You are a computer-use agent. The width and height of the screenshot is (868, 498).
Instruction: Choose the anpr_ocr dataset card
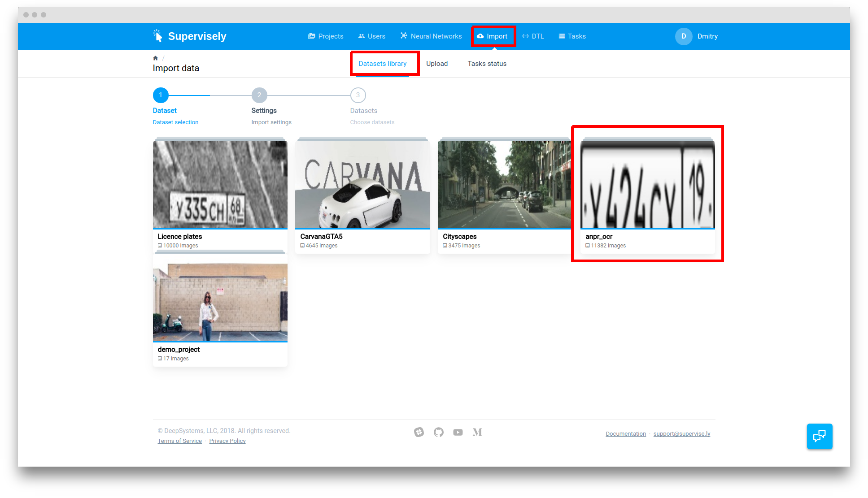[647, 195]
